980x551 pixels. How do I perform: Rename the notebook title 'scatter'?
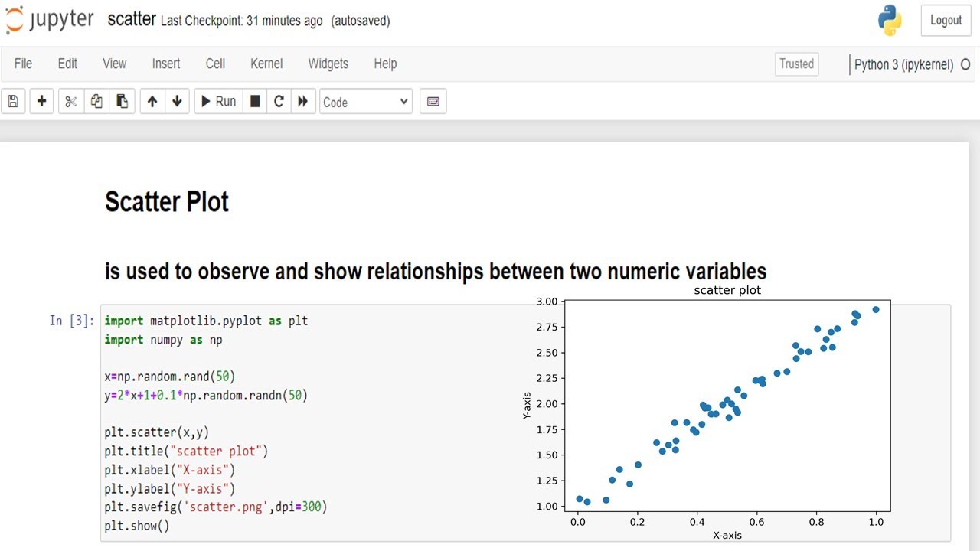pyautogui.click(x=132, y=20)
